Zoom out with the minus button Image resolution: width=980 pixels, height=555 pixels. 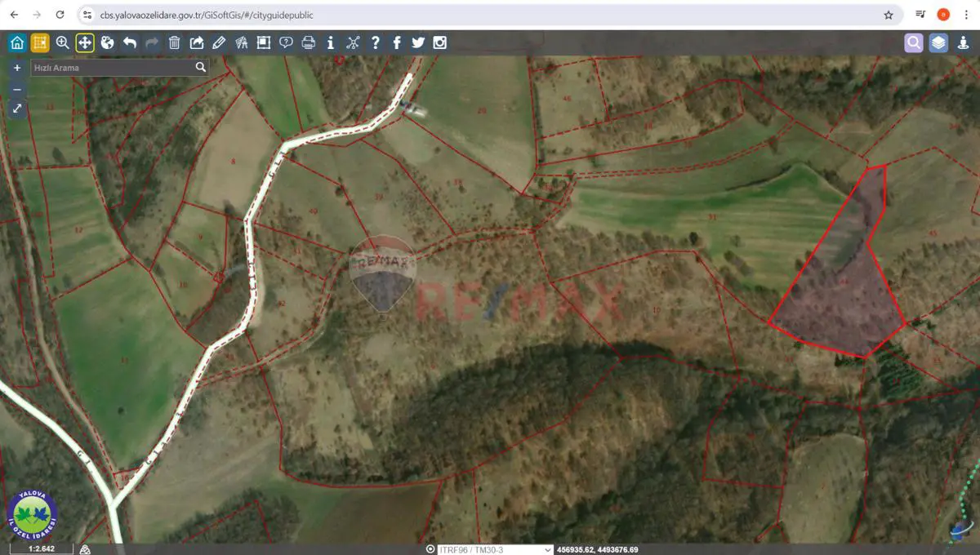[17, 88]
